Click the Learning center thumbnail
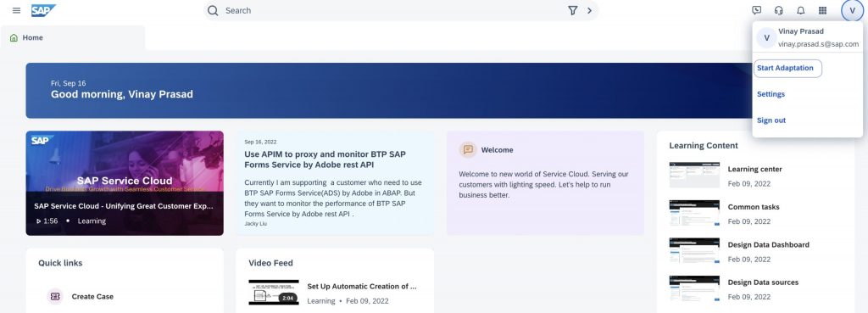Screen dimensions: 868x313 click(x=694, y=175)
